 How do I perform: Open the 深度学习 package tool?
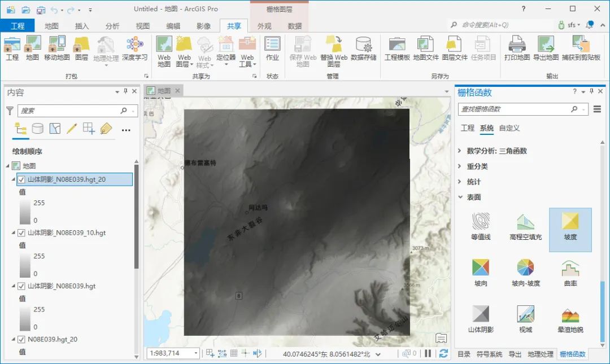(134, 49)
